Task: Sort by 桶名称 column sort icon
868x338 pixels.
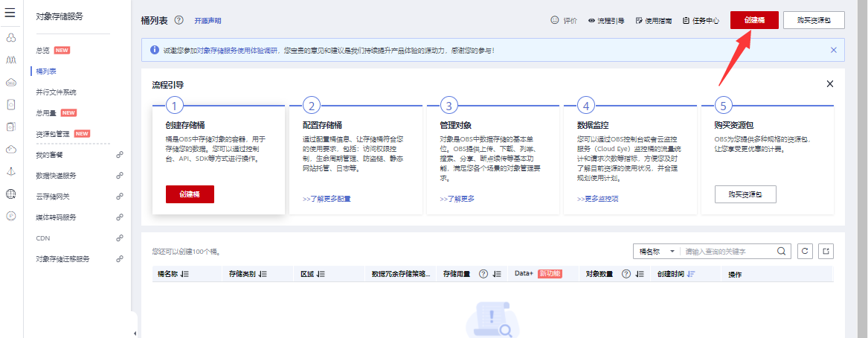Action: [x=185, y=274]
